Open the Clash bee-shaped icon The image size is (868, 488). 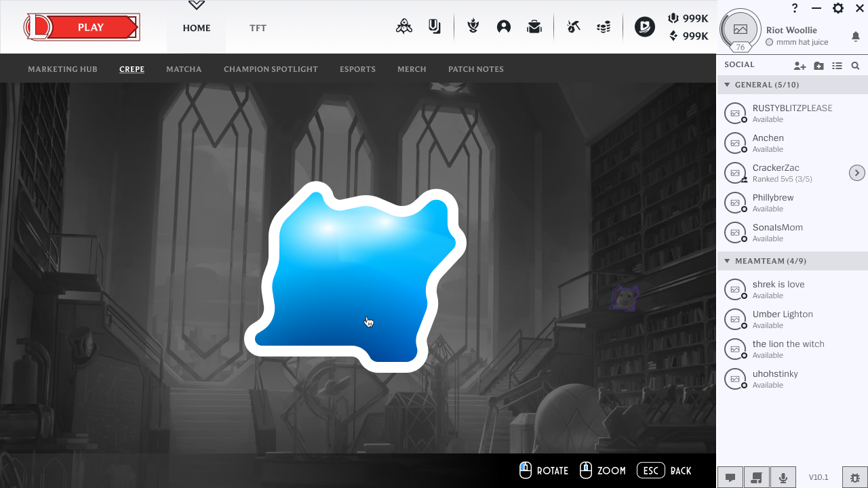tap(404, 27)
